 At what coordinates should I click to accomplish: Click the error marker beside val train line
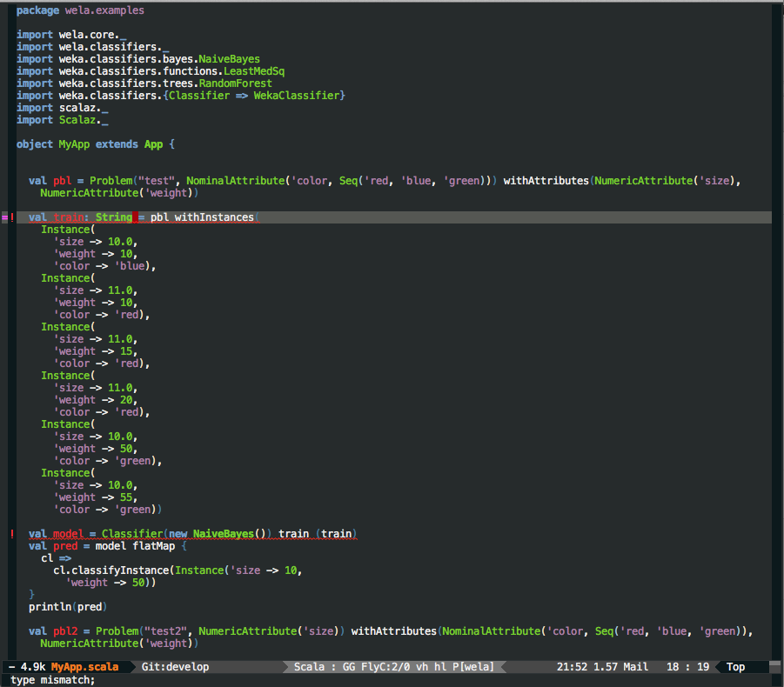pos(12,217)
